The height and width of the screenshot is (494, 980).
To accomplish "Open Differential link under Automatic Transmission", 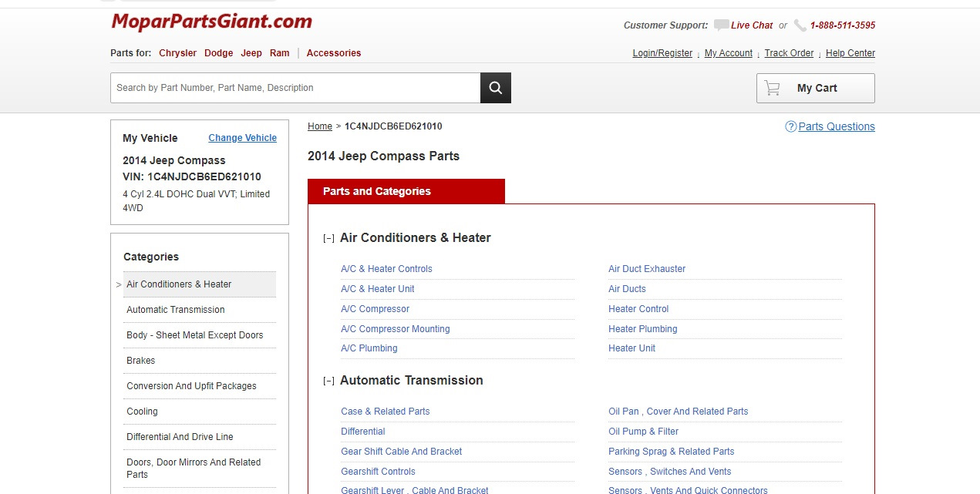I will click(x=363, y=432).
